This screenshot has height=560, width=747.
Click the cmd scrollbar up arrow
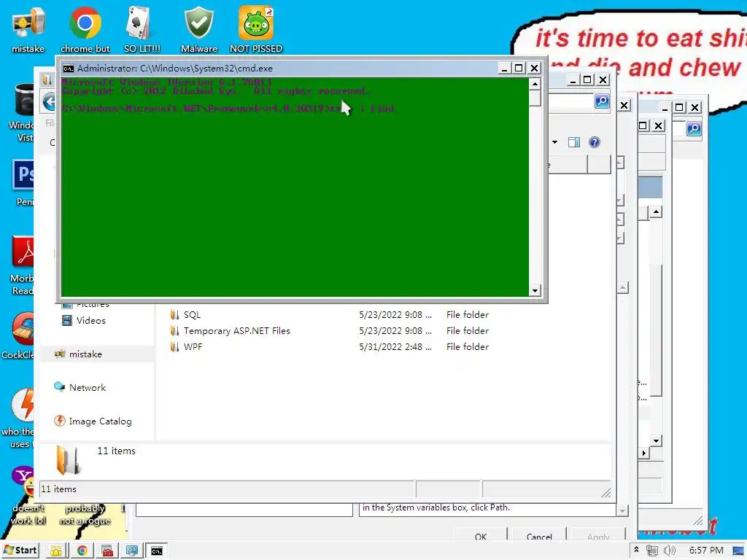535,85
